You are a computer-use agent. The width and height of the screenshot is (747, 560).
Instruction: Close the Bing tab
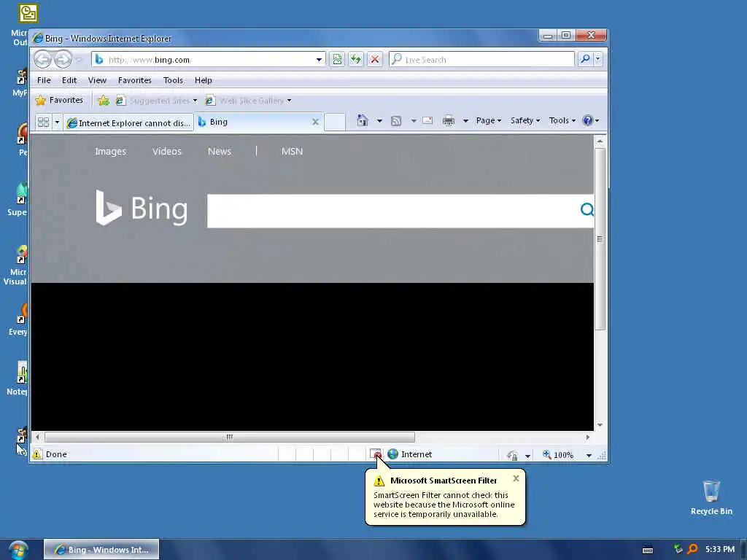point(315,122)
